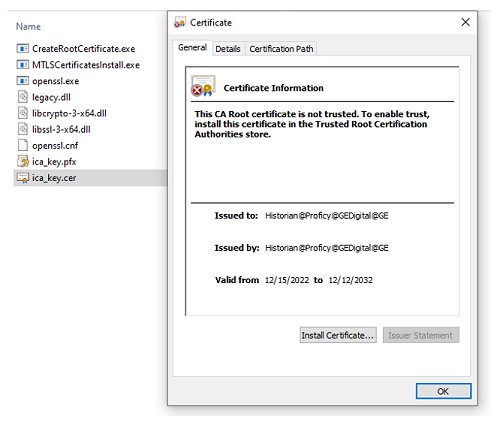Click the disabled Issuer Statement button
491x422 pixels.
(421, 335)
